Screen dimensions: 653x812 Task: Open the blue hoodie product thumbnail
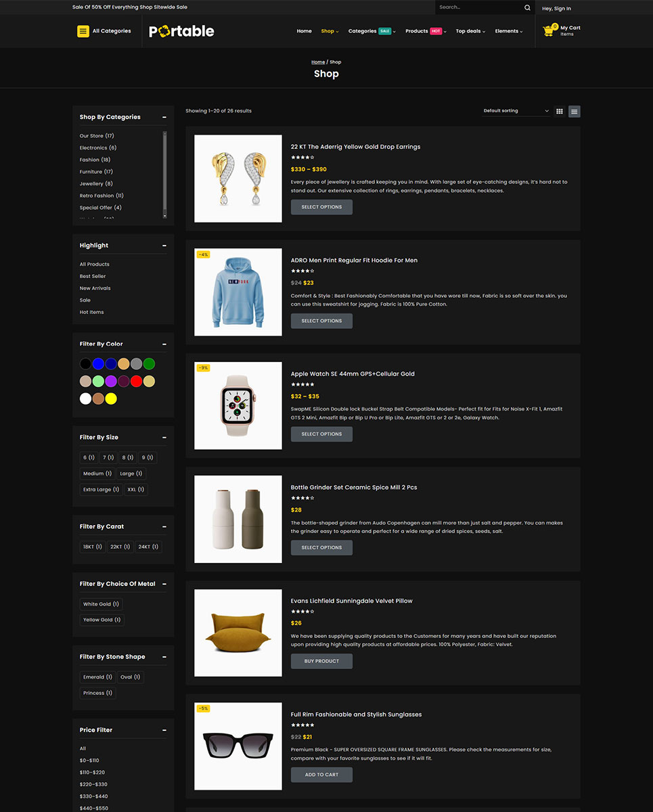click(x=238, y=292)
